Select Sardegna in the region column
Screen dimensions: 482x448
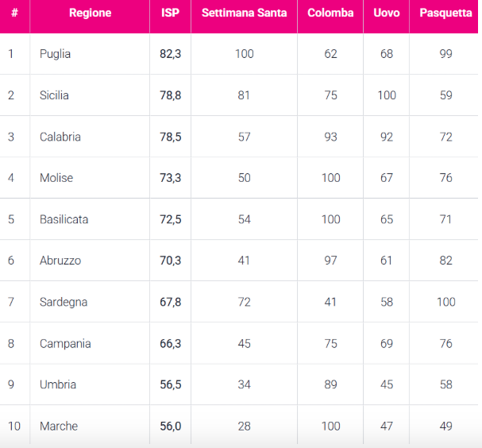pyautogui.click(x=64, y=302)
